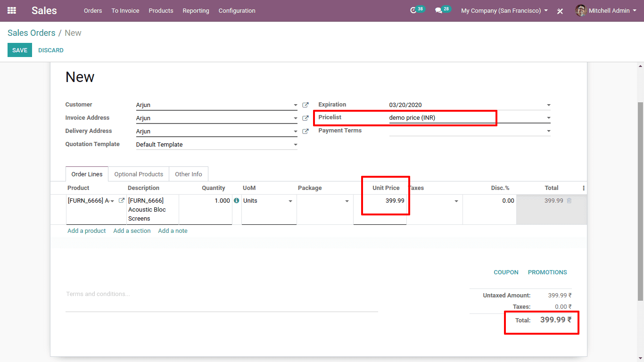Image resolution: width=644 pixels, height=362 pixels.
Task: Click the PROMOTIONS button
Action: (547, 272)
